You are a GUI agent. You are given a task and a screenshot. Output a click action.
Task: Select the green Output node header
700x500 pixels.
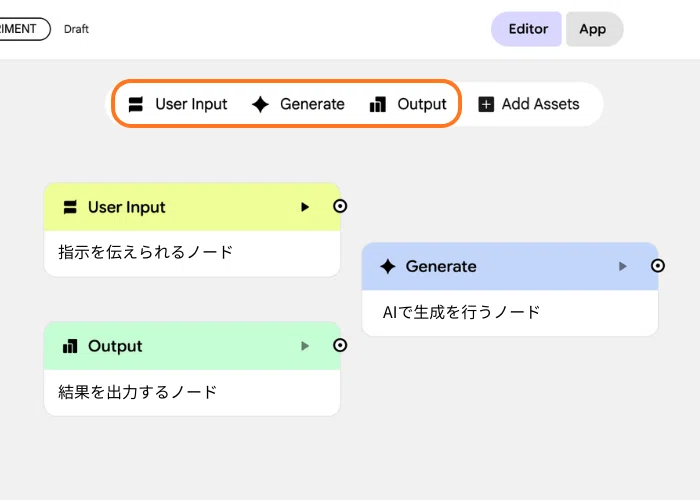192,346
